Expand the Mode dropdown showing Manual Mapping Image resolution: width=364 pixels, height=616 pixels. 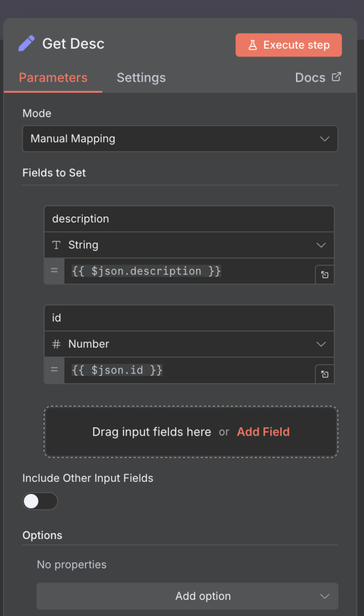pos(180,139)
